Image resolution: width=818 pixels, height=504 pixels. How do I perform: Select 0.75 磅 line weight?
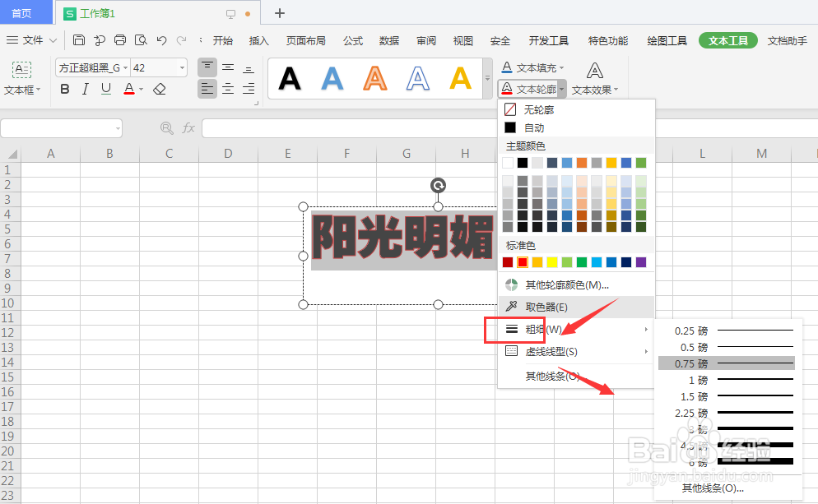(x=727, y=363)
